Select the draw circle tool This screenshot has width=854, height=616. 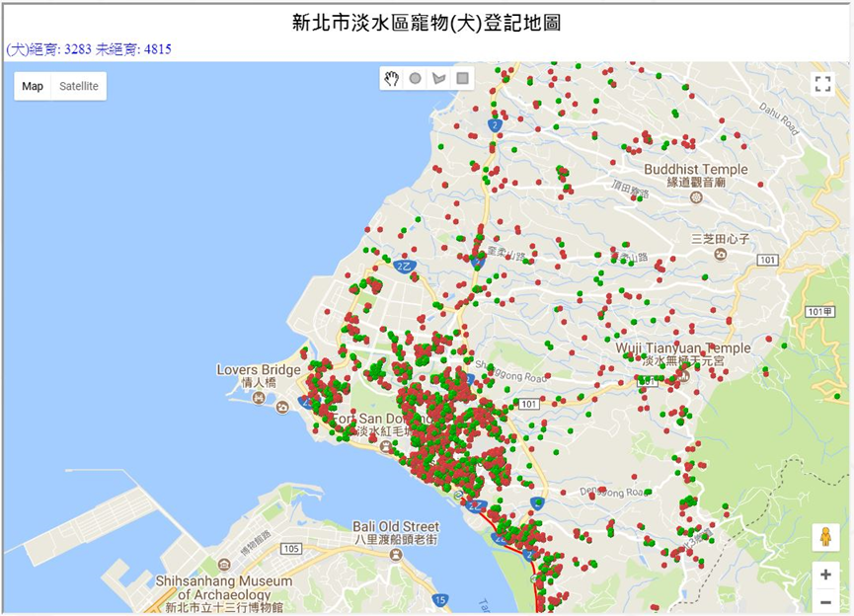pyautogui.click(x=415, y=78)
